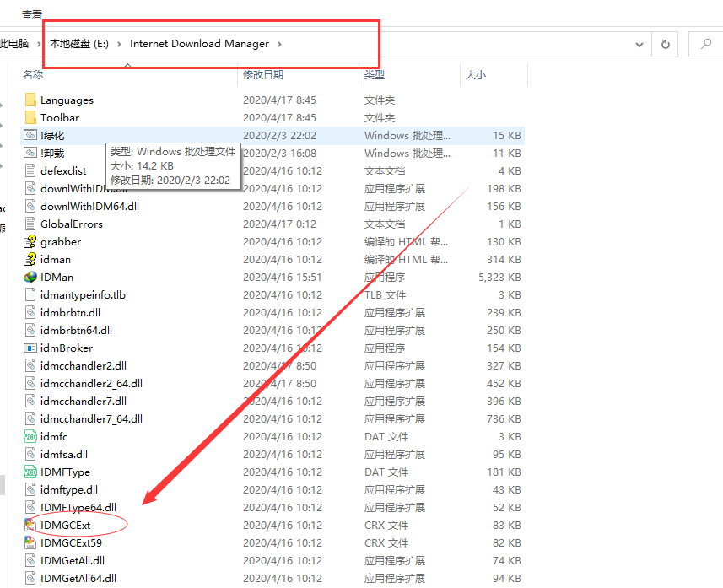Open the 查看 ribbon tab

click(x=32, y=14)
